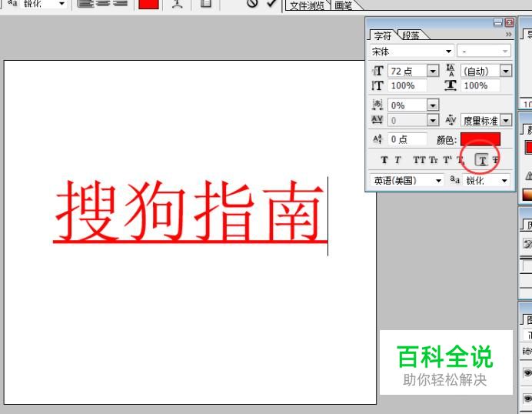Screen dimensions: 532x414
Task: Open the 度量标准 dropdown arrow
Action: [506, 120]
